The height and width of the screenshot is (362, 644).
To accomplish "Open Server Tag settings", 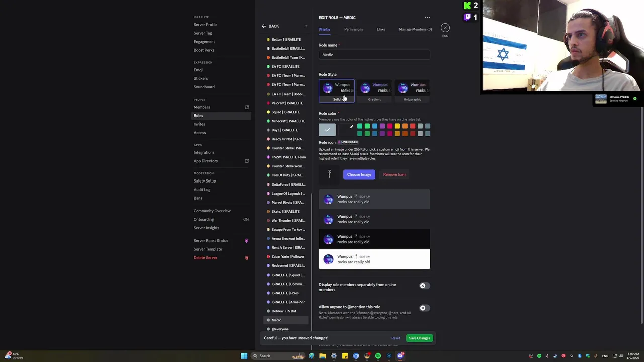I will 203,33.
